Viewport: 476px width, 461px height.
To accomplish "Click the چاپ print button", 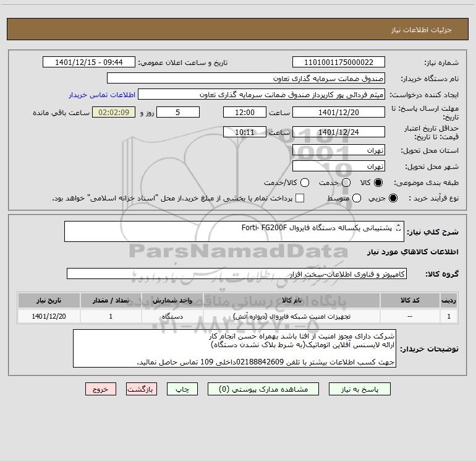I will [x=182, y=389].
